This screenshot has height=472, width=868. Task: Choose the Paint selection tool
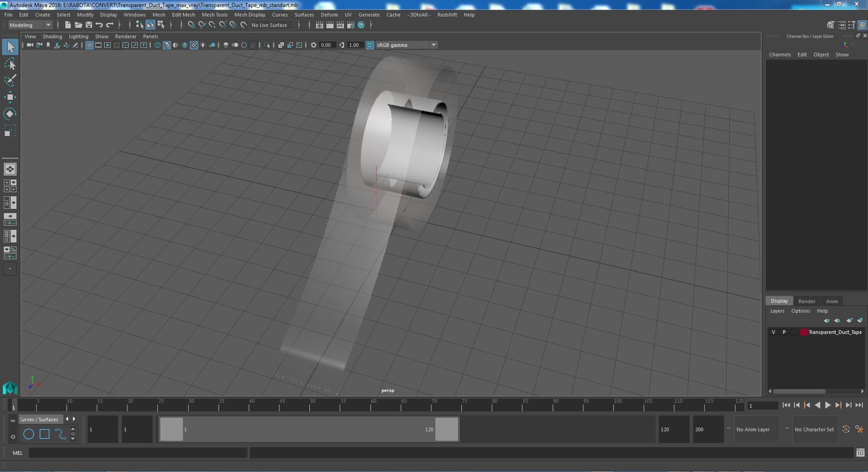coord(10,81)
